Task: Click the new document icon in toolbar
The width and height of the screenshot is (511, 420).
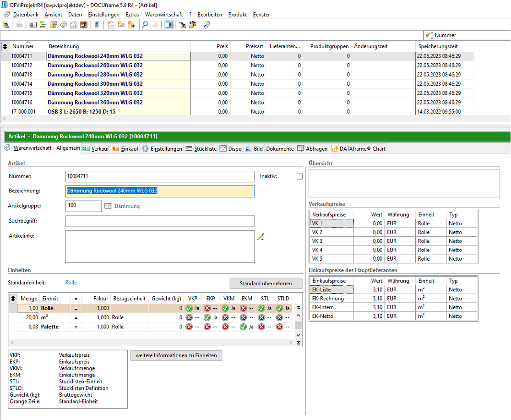Action: tap(111, 25)
